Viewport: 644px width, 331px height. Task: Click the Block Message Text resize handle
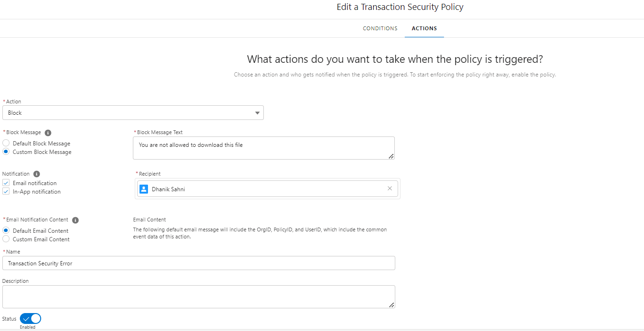[x=391, y=156]
